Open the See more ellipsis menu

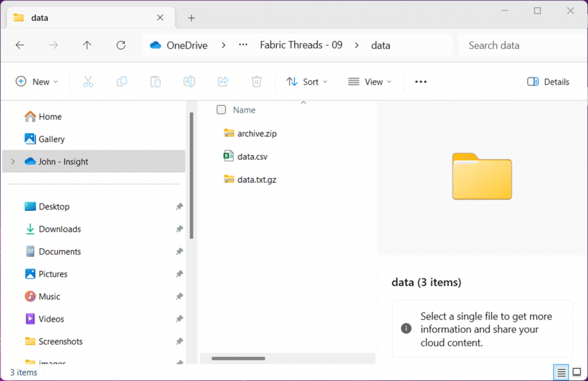pos(421,82)
